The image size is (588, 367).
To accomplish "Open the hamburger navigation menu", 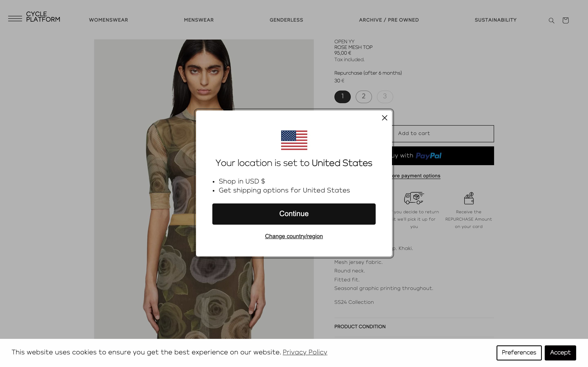I will pos(15,18).
